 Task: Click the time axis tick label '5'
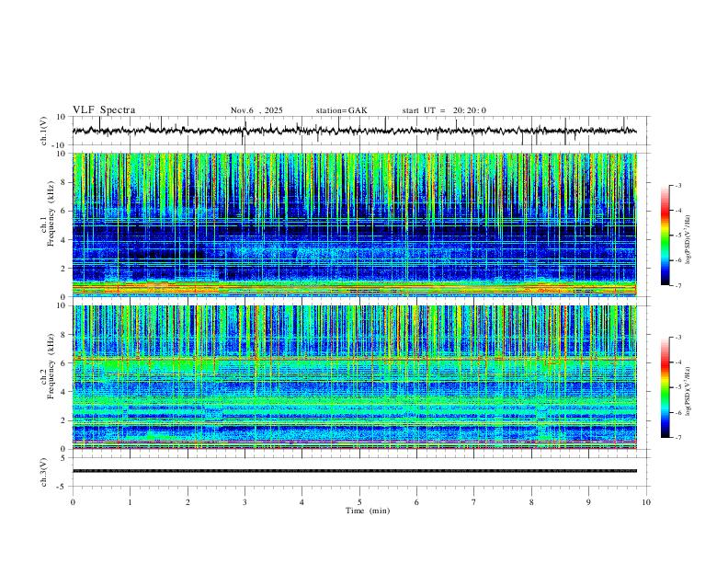point(359,502)
